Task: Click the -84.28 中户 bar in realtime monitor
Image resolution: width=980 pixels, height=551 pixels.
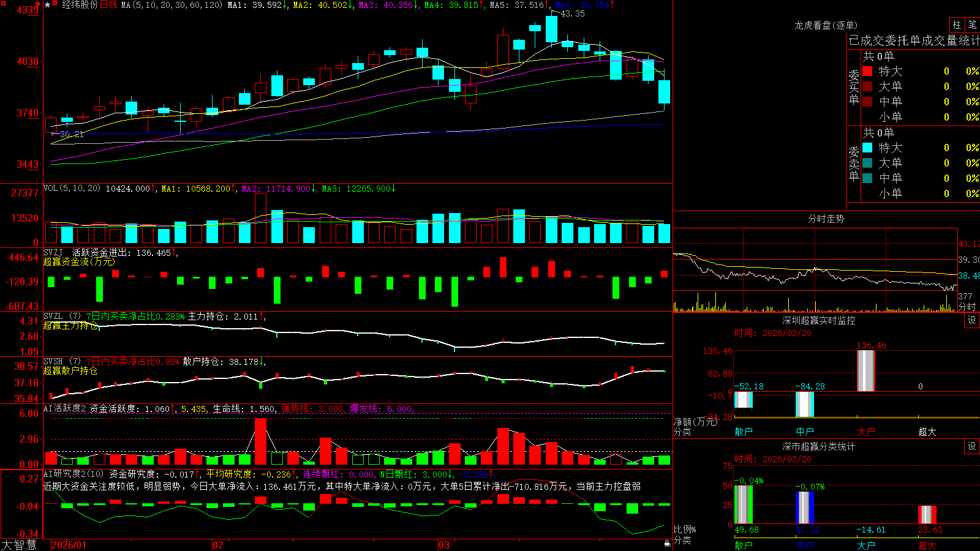Action: point(805,404)
